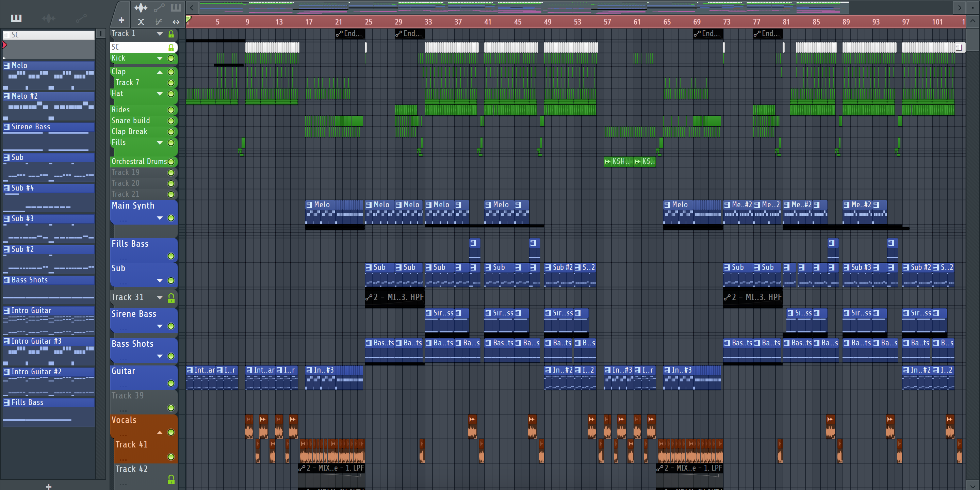Click the red arrow marker under SC pattern

4,45
